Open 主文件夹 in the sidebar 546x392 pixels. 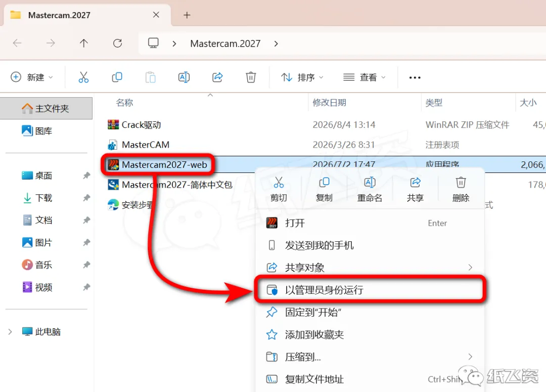tap(46, 108)
